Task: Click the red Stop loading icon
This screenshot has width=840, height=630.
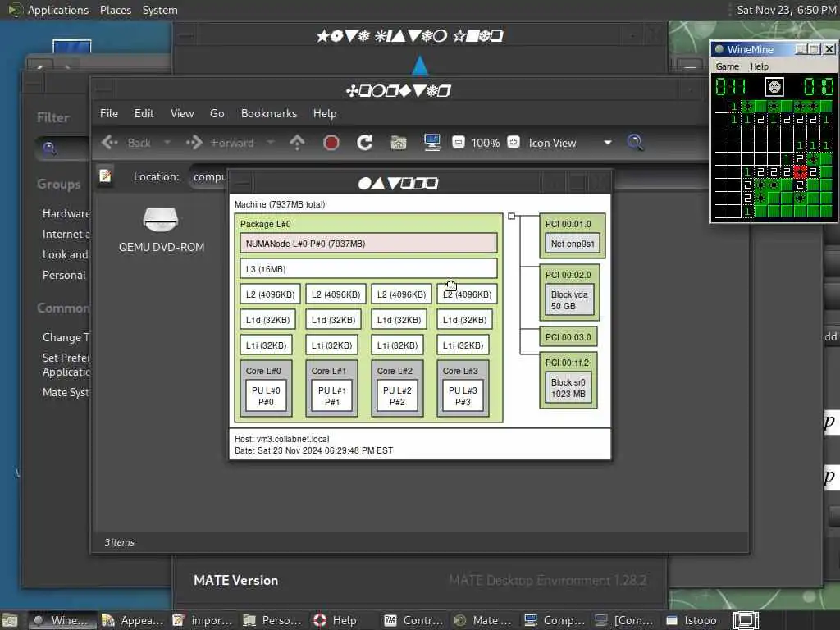Action: point(331,143)
